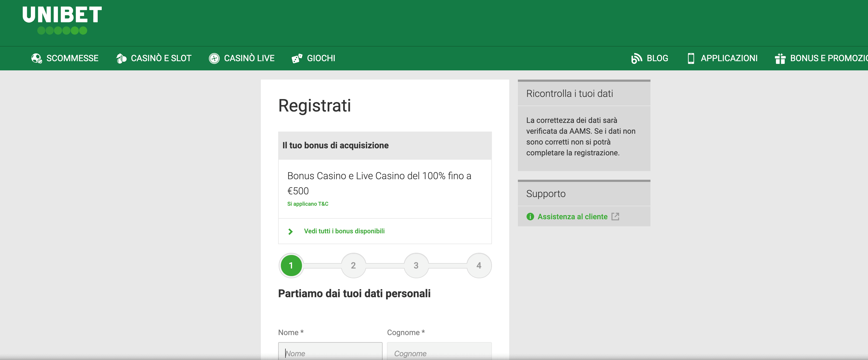Click the cherries icon beside Casinò e Slot

pyautogui.click(x=121, y=58)
